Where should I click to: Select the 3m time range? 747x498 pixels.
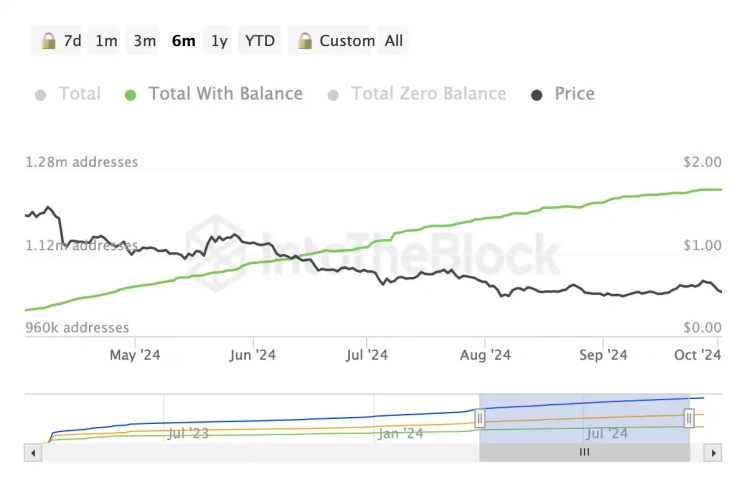(x=145, y=41)
